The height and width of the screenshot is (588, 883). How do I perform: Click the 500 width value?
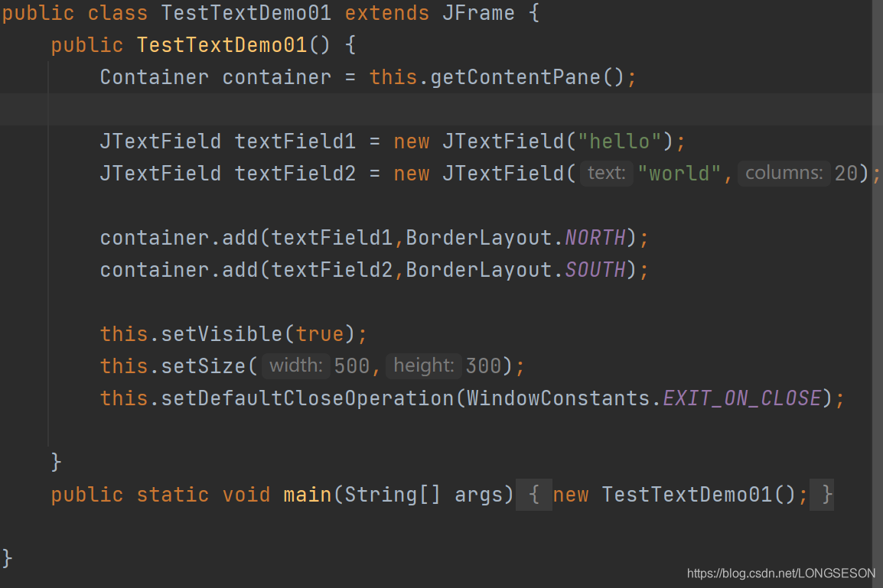click(x=352, y=365)
